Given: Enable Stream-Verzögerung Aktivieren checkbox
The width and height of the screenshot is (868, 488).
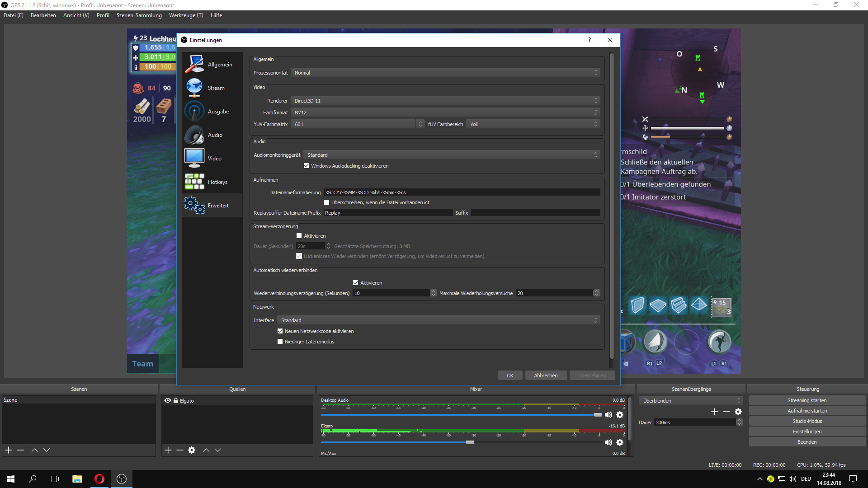Looking at the screenshot, I should pos(299,236).
